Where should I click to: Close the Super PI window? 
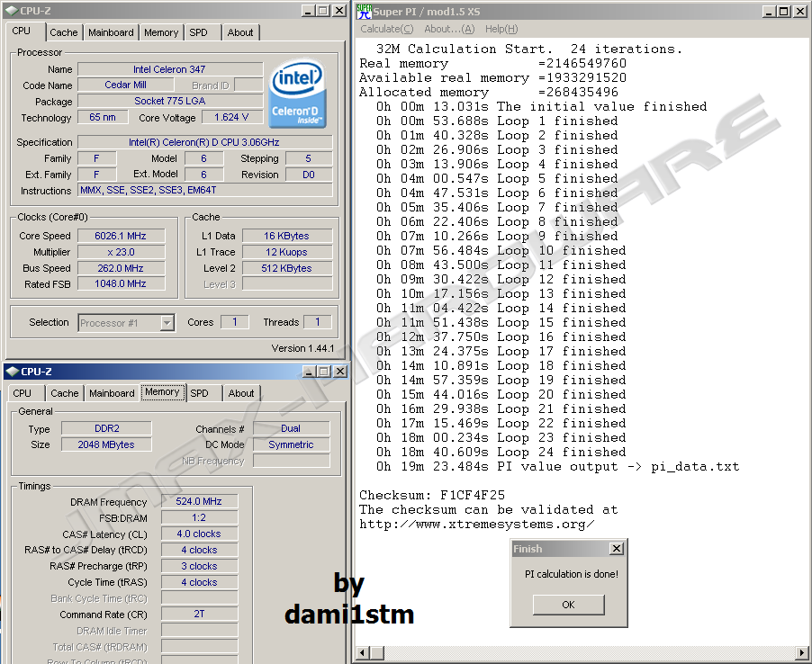800,12
